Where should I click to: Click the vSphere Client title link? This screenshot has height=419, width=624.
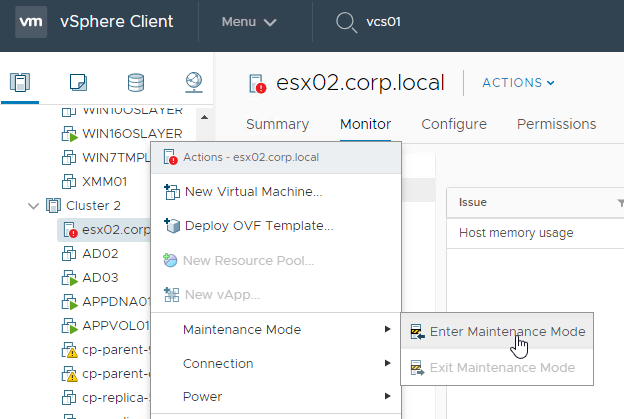117,21
